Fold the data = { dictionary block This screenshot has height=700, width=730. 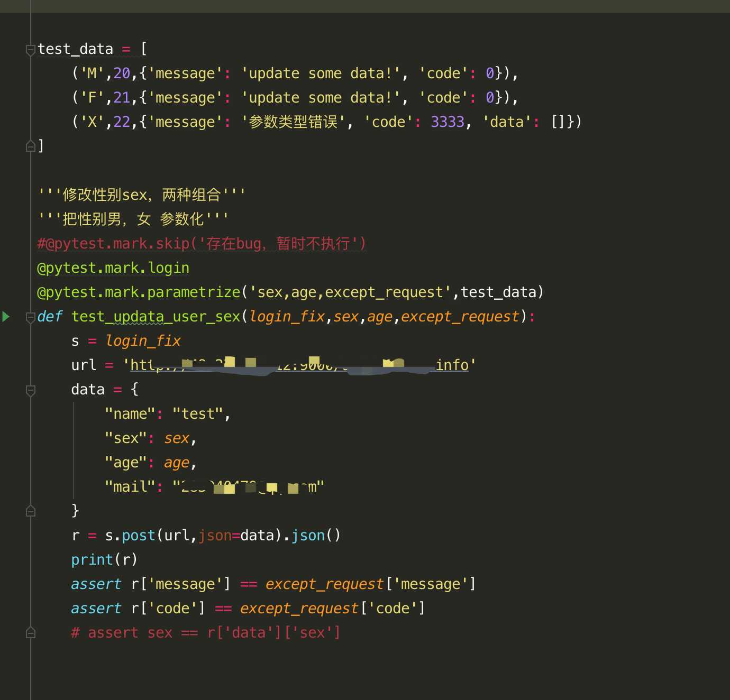[31, 390]
